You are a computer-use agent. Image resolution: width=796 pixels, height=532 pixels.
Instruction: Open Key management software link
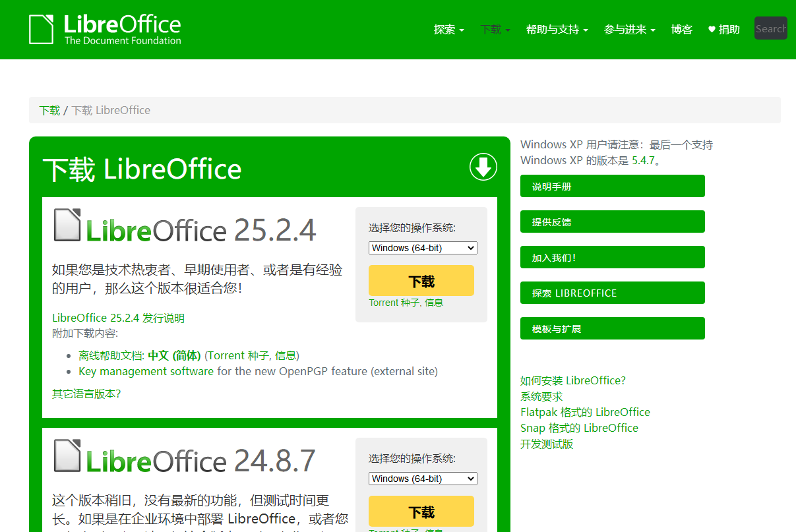146,371
